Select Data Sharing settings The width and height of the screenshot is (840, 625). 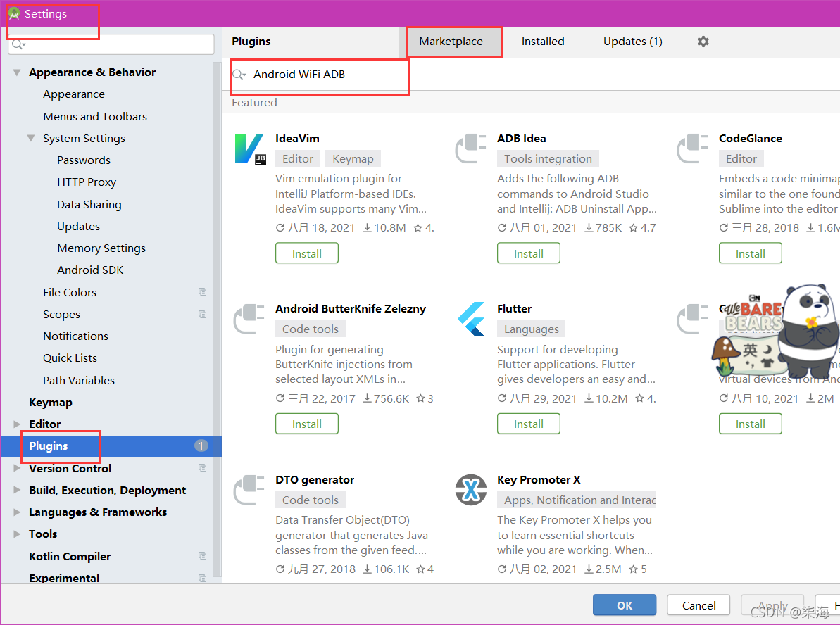pyautogui.click(x=89, y=204)
